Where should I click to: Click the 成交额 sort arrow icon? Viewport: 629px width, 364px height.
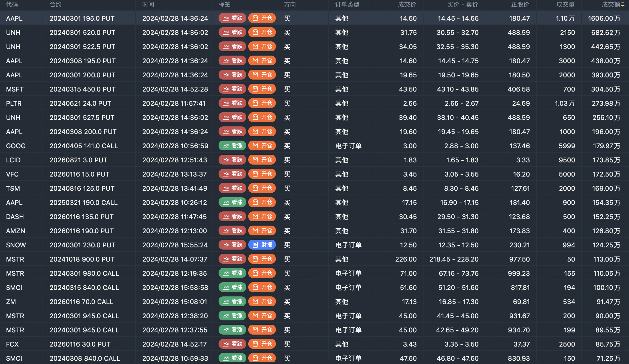(x=623, y=5)
